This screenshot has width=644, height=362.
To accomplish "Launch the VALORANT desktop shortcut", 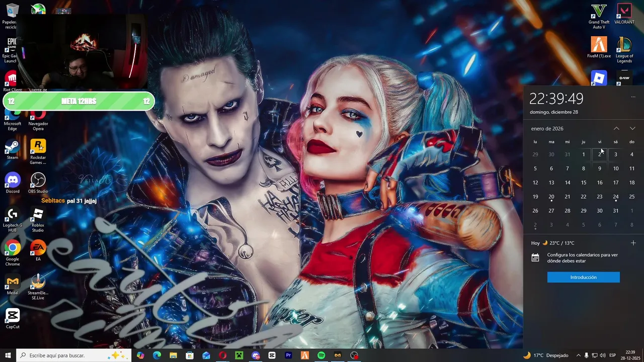I will pyautogui.click(x=624, y=14).
